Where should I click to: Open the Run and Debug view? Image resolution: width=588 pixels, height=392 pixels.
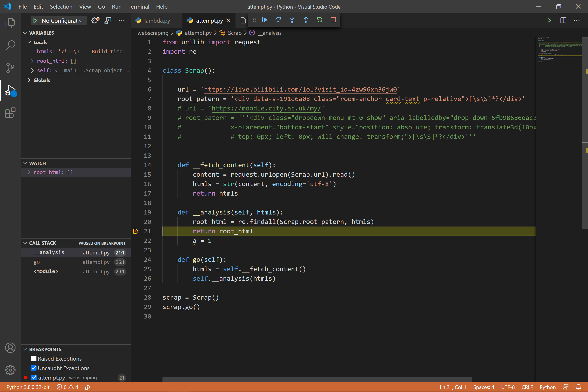pyautogui.click(x=10, y=90)
